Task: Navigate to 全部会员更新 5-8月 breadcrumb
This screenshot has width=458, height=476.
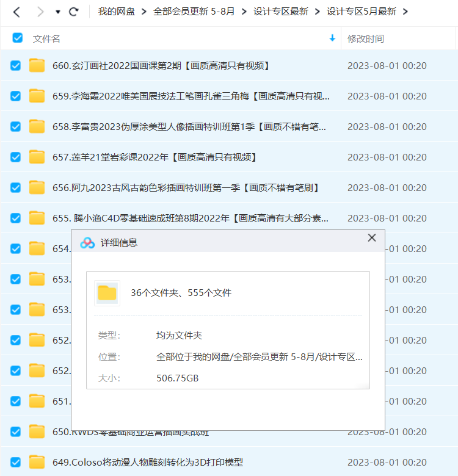Action: [194, 12]
